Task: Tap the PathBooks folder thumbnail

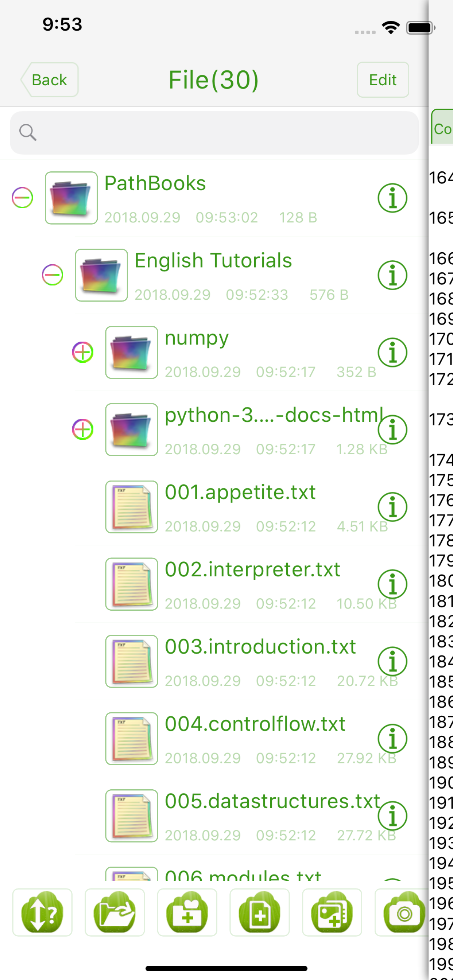Action: tap(71, 198)
